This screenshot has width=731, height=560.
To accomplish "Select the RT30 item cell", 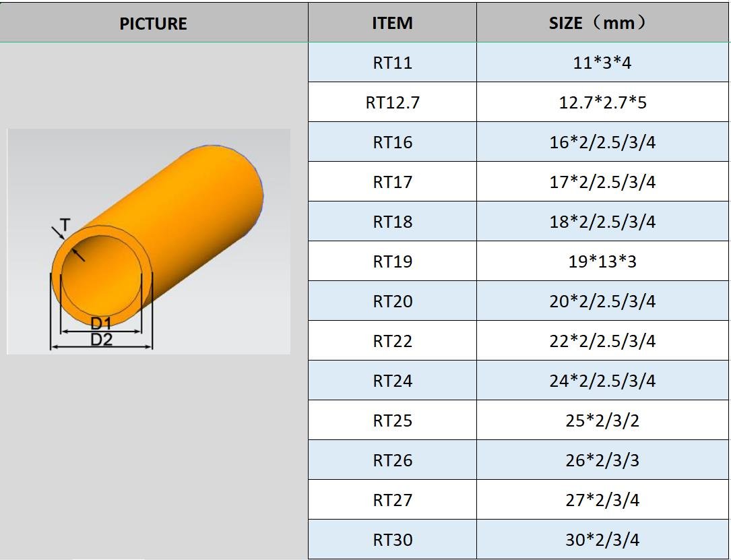I will coord(392,540).
